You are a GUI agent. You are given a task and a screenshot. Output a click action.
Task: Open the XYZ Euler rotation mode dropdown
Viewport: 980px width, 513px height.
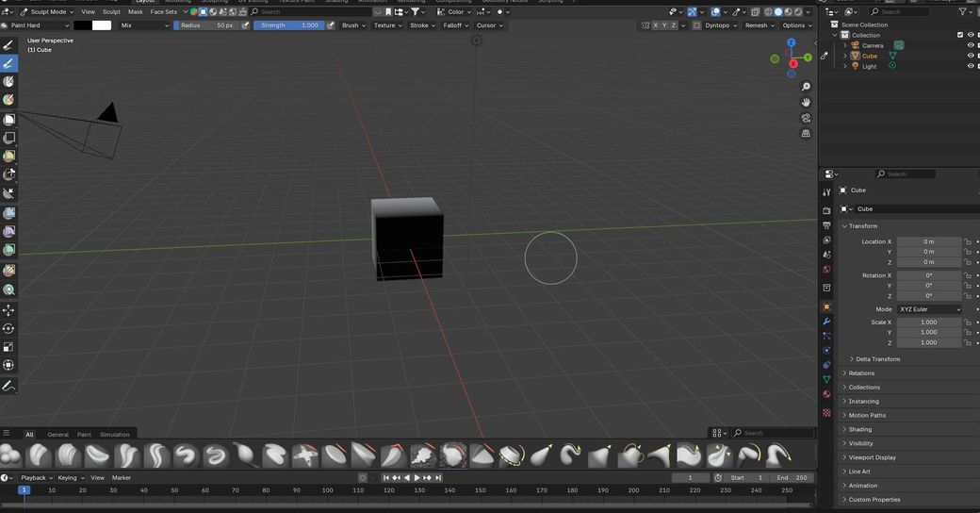(929, 309)
